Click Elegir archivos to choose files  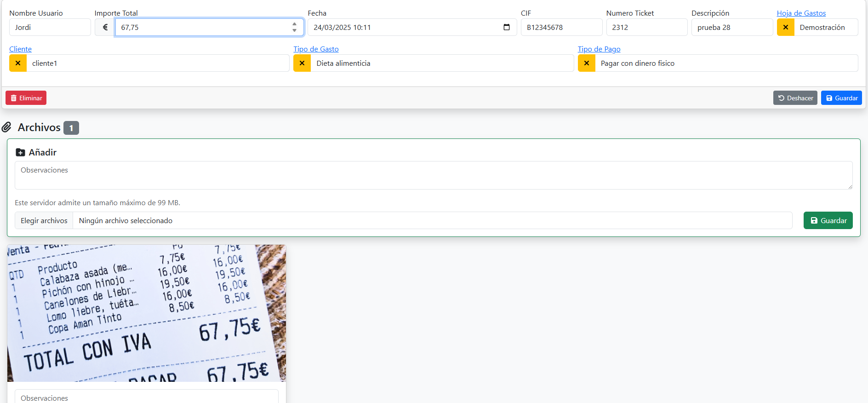(44, 220)
